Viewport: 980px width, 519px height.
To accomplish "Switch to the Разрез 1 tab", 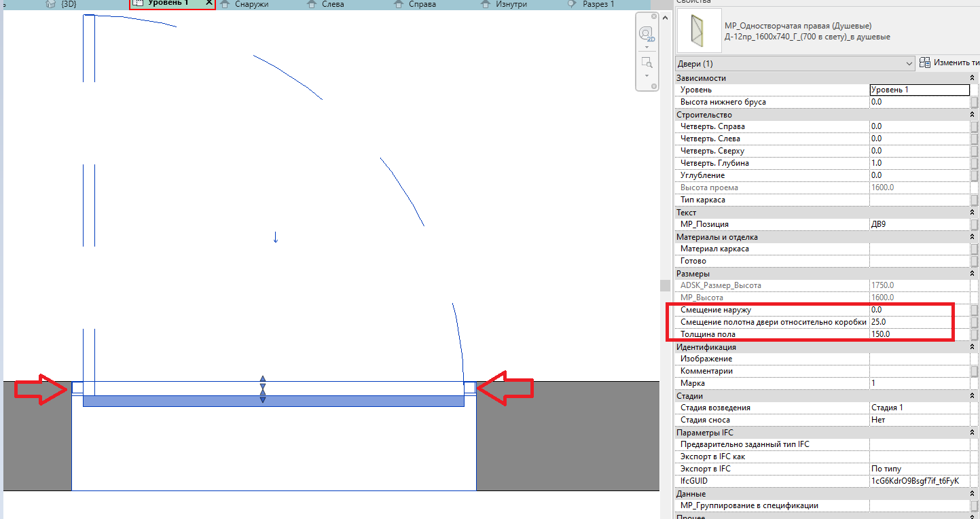I will click(598, 4).
